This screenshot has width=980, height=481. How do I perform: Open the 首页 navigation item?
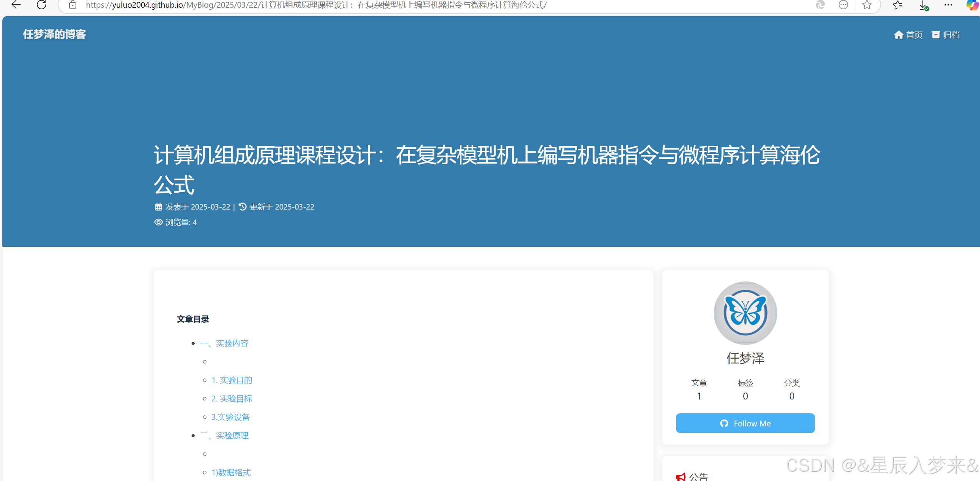click(x=915, y=35)
